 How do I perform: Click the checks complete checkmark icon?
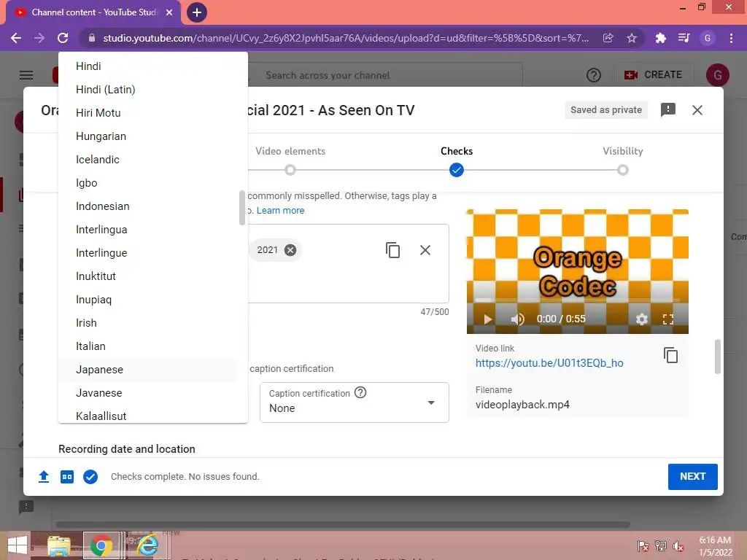coord(90,476)
